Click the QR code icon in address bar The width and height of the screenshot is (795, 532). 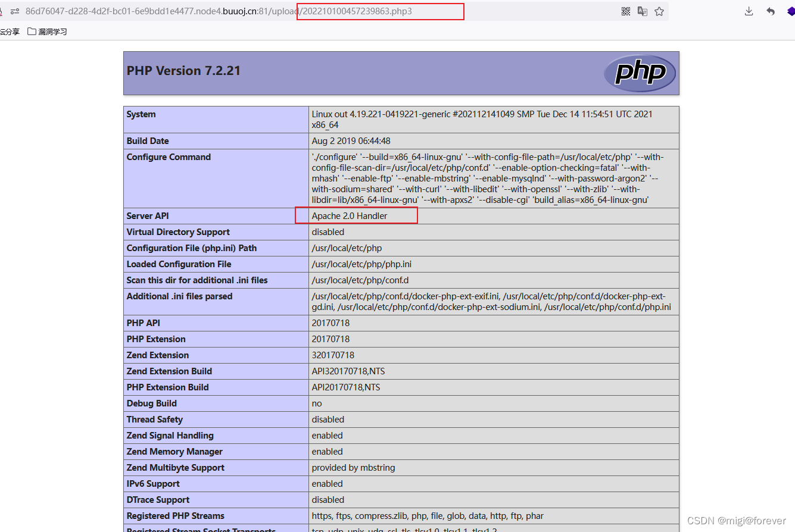click(x=626, y=11)
